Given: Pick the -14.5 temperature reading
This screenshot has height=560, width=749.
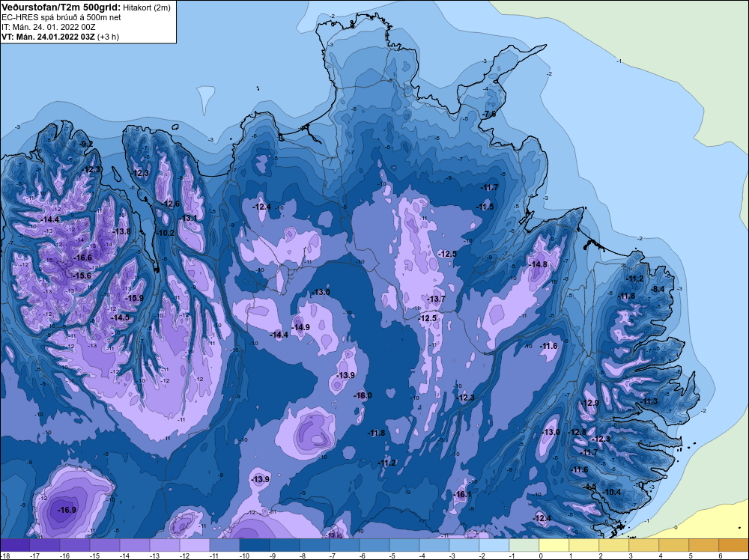Looking at the screenshot, I should point(121,317).
